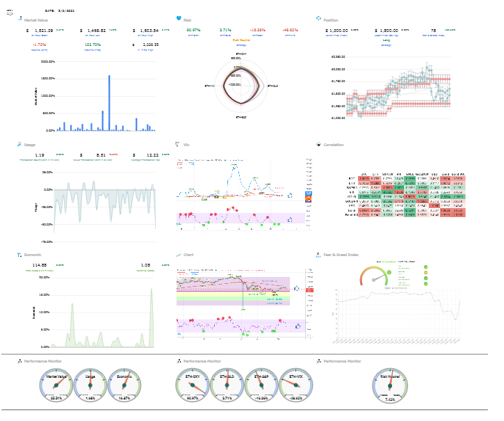Click the Market Value heading
The image size is (504, 421).
pos(36,20)
